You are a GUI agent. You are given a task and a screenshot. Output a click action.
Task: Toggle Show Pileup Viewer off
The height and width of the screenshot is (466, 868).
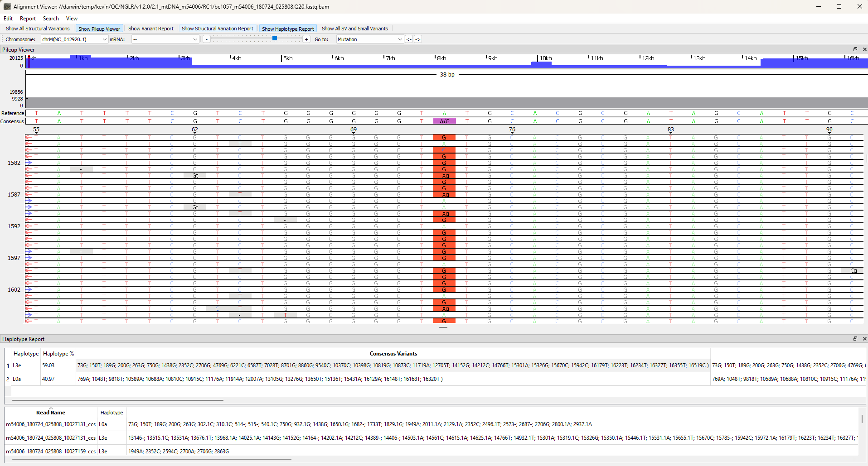coord(99,29)
